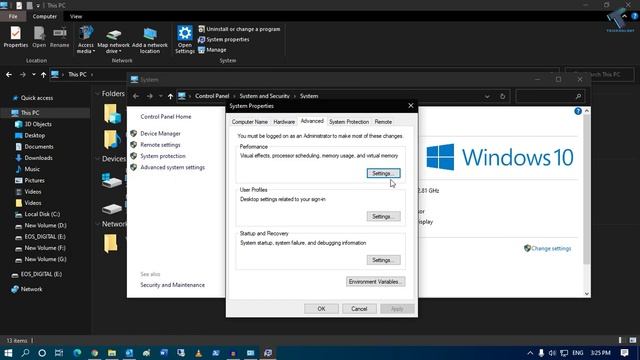Image resolution: width=640 pixels, height=360 pixels.
Task: Close the System Properties dialog
Action: [x=411, y=106]
